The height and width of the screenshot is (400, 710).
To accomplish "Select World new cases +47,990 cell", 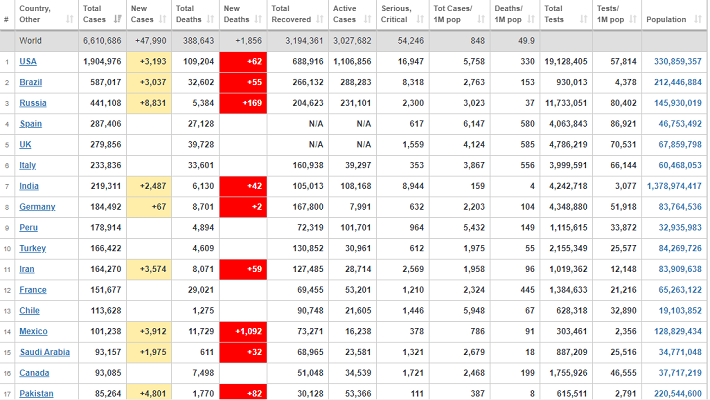I will pos(149,41).
